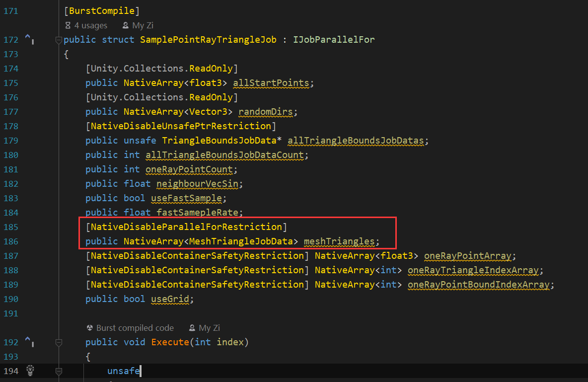This screenshot has height=382, width=588.
Task: Click the "My Zi" author label above the struct
Action: click(143, 25)
